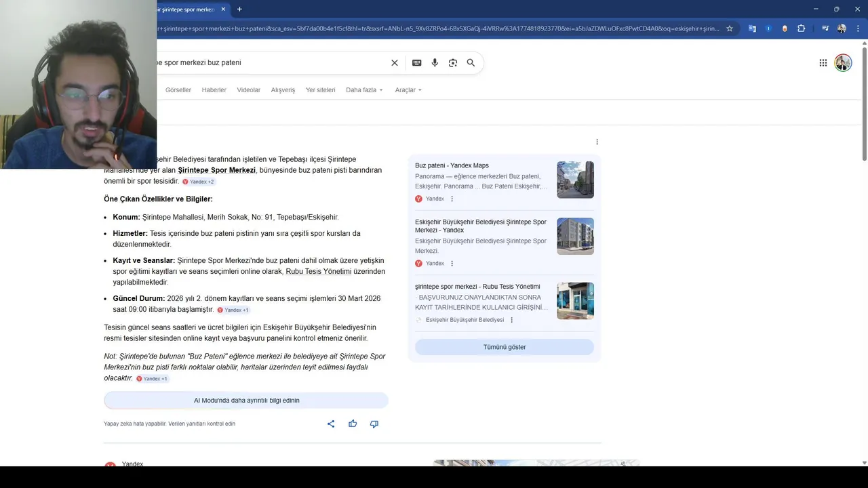868x488 pixels.
Task: Open the Chrome three-dot menu
Action: [x=858, y=28]
